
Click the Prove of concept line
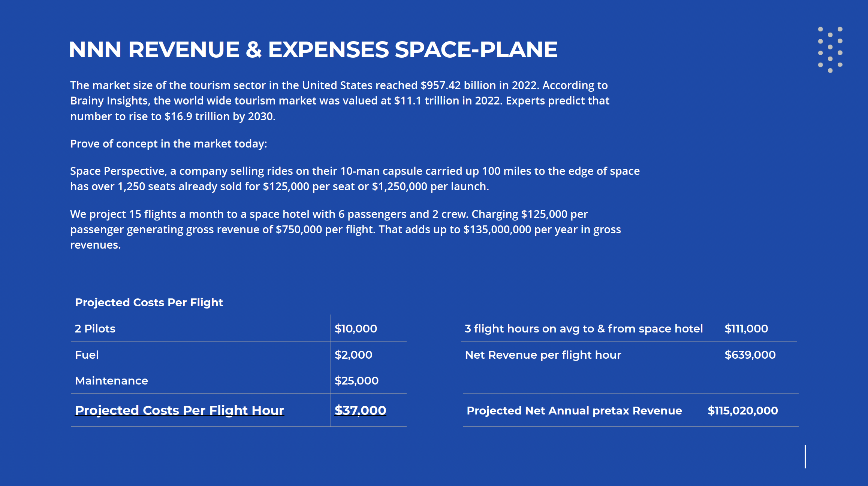(169, 144)
